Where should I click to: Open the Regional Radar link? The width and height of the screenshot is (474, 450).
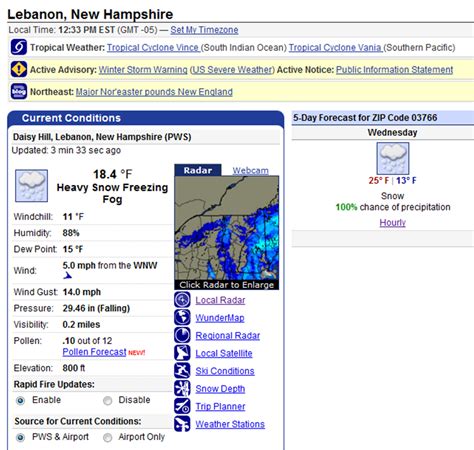[x=227, y=336]
